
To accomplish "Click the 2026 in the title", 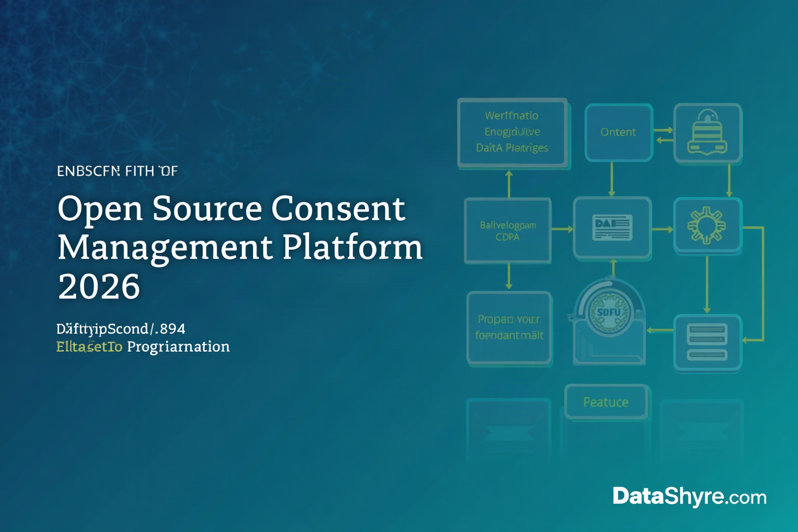I will tap(99, 286).
